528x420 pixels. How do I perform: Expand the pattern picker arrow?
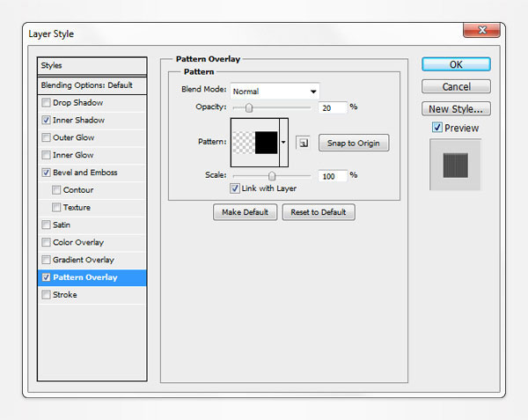coord(284,142)
